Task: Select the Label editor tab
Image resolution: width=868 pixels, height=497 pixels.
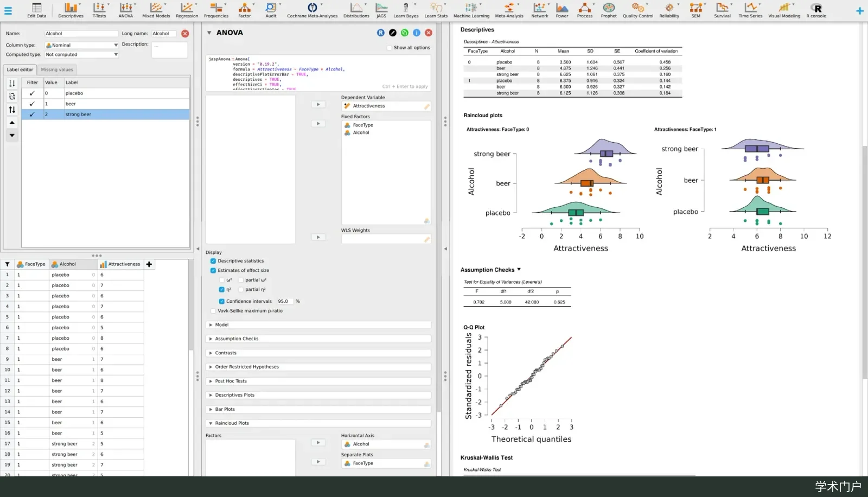Action: pos(20,69)
